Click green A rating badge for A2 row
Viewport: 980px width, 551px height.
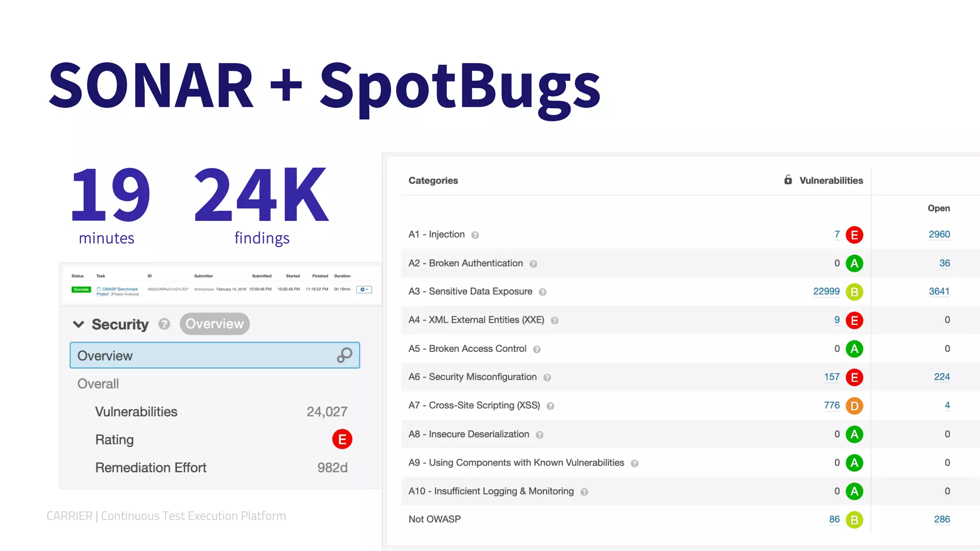[854, 264]
